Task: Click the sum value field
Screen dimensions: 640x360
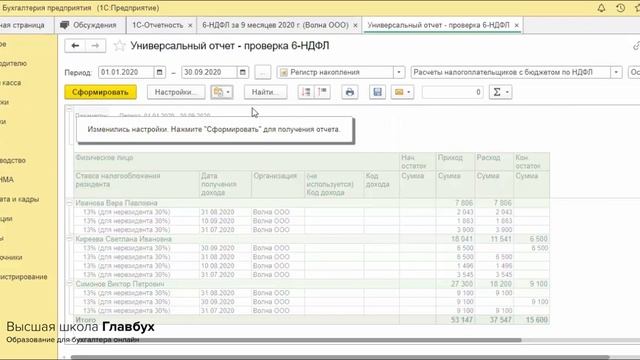Action: [453, 92]
